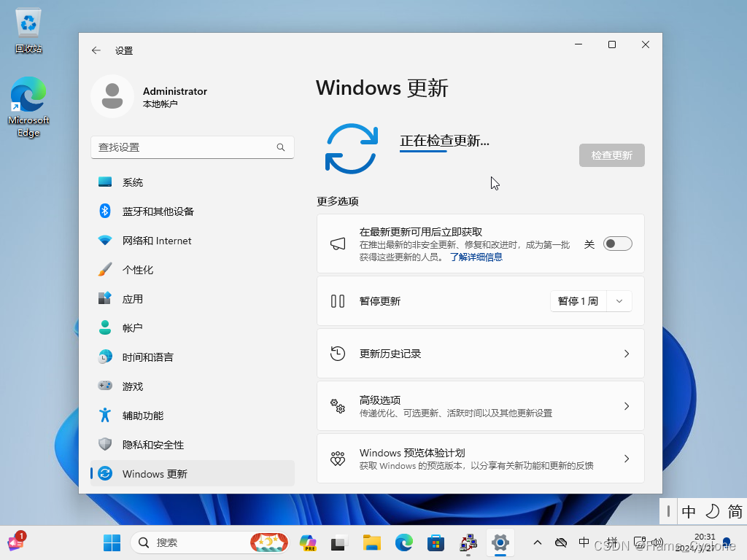Select 游戏 in sidebar
The width and height of the screenshot is (747, 560).
(x=192, y=386)
